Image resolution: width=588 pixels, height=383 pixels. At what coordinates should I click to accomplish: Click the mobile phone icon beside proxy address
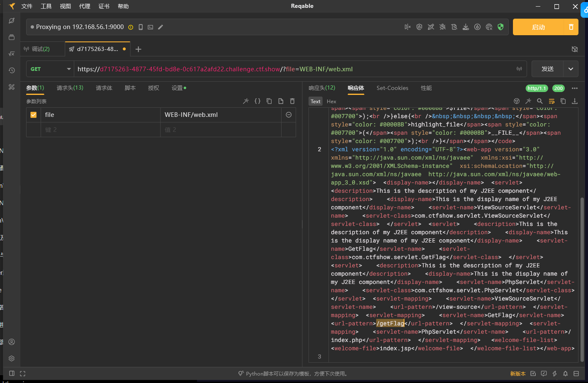[x=141, y=27]
